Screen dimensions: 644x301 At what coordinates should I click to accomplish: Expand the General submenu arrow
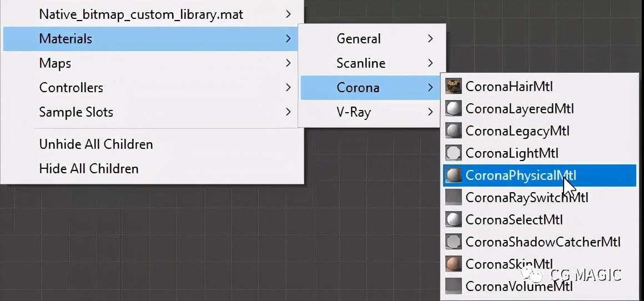(x=430, y=39)
